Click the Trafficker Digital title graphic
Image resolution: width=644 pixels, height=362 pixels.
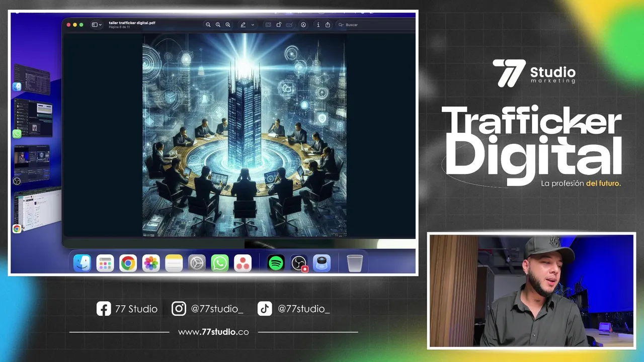(x=532, y=145)
